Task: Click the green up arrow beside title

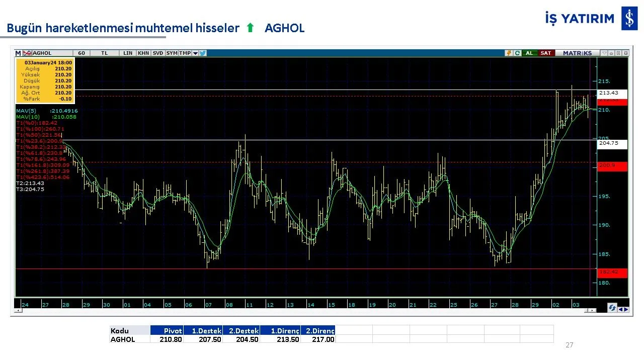Action: pyautogui.click(x=250, y=28)
